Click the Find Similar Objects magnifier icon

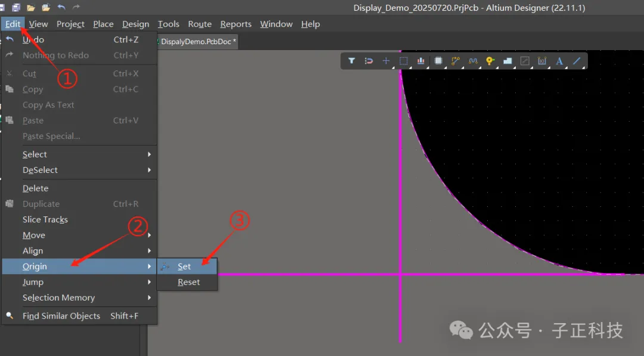click(x=10, y=315)
